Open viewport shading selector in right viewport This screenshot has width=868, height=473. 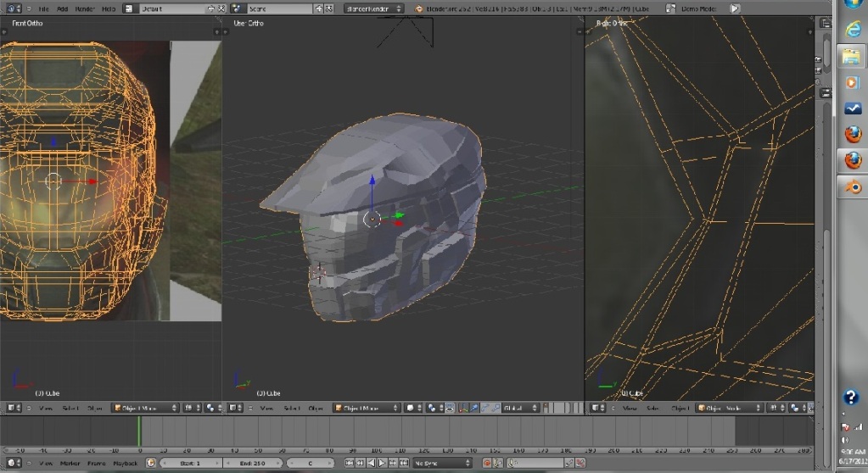776,409
